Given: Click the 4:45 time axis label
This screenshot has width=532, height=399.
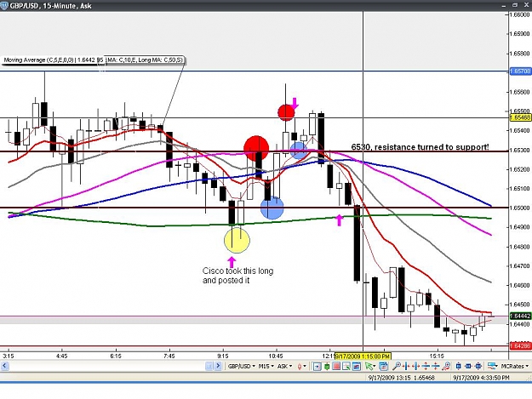Looking at the screenshot, I should (x=62, y=356).
